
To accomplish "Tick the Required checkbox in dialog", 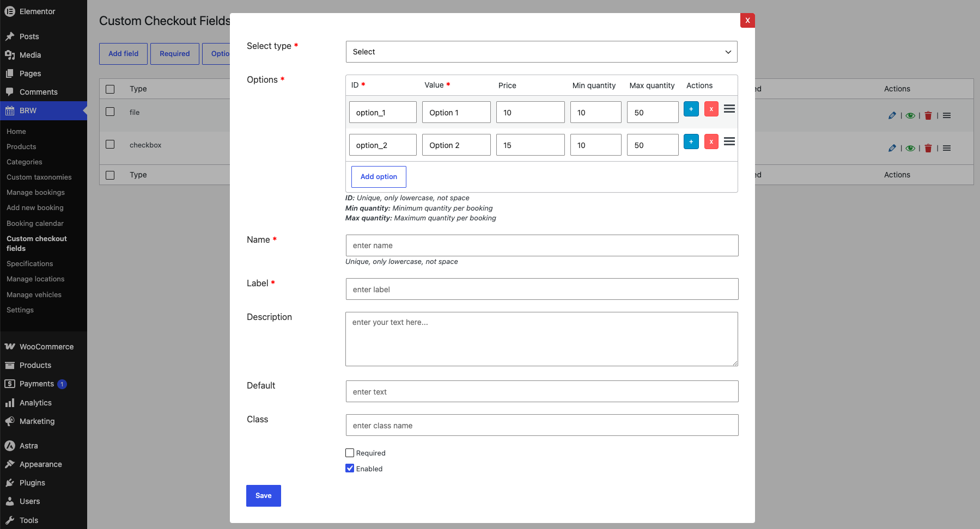I will [x=350, y=453].
